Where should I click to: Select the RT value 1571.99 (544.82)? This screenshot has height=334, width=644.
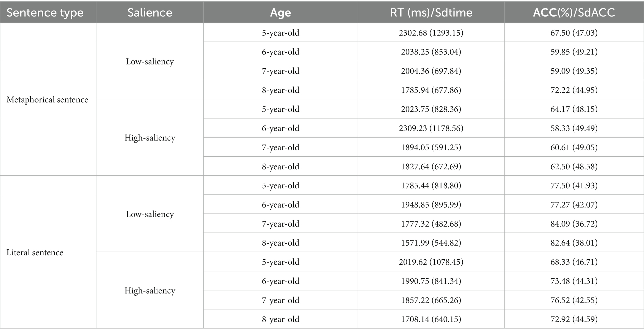(x=431, y=243)
